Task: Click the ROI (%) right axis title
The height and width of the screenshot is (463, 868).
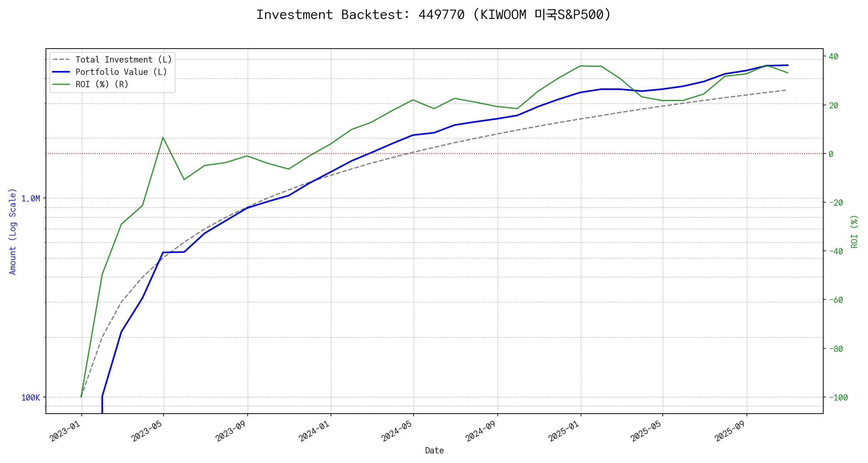Action: [854, 231]
